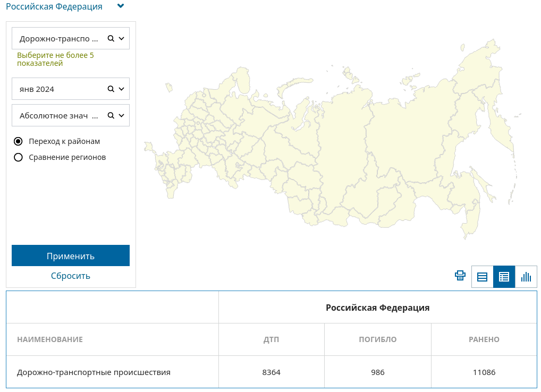Select the Сравнение регионов radio option
Image resolution: width=541 pixels, height=392 pixels.
19,157
